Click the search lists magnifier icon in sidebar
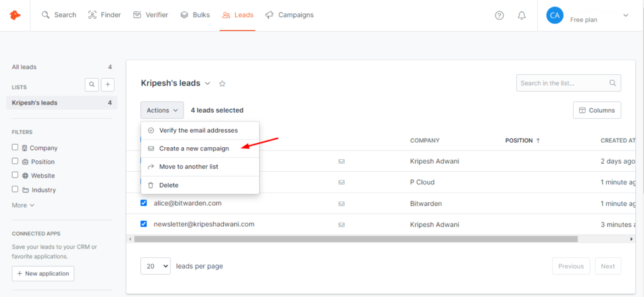 pyautogui.click(x=92, y=84)
